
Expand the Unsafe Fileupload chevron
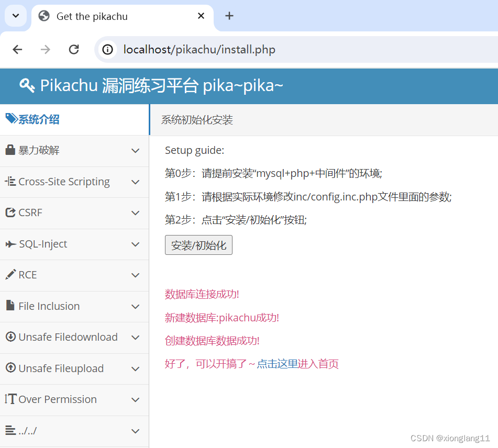tap(136, 368)
